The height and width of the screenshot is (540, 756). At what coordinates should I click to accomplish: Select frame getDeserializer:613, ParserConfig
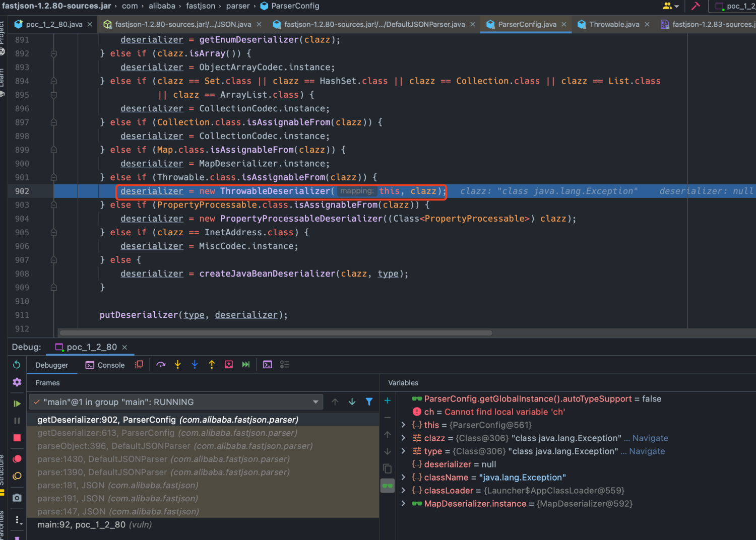tap(203, 433)
